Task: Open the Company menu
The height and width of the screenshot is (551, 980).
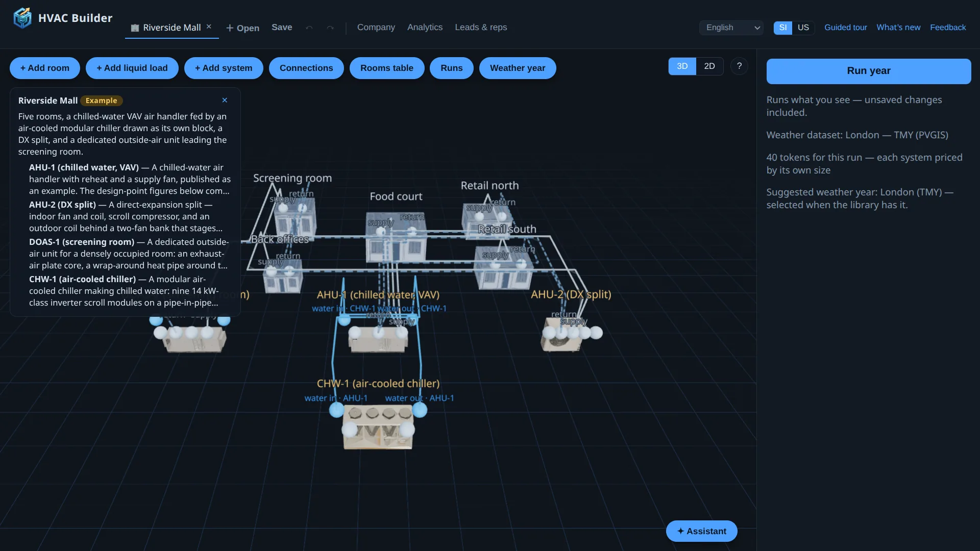Action: click(x=376, y=28)
